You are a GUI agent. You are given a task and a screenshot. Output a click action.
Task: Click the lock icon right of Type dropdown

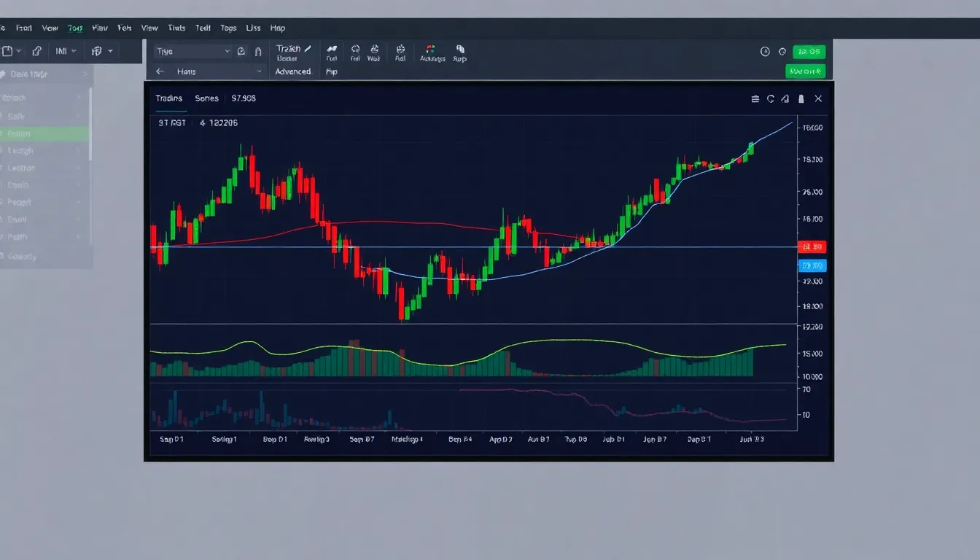pyautogui.click(x=258, y=52)
